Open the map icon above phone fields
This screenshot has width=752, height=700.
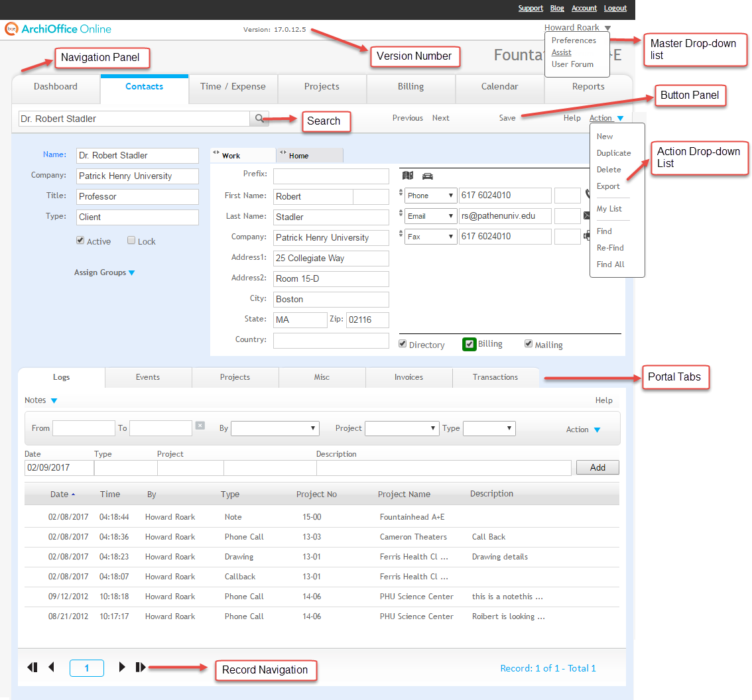point(408,176)
